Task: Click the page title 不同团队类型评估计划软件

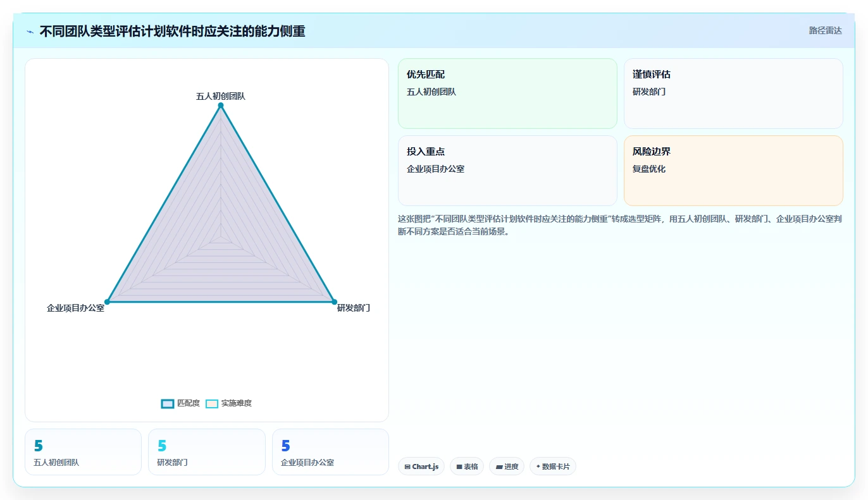Action: pos(172,31)
